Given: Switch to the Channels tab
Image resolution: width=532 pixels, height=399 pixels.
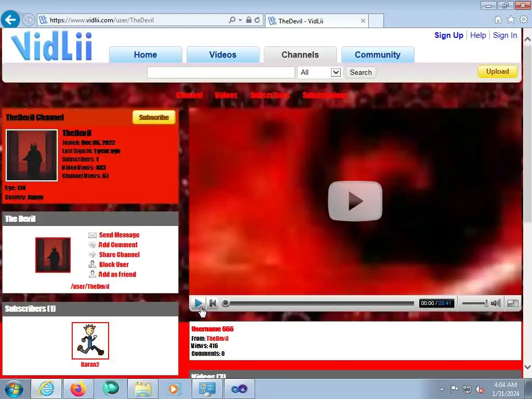Looking at the screenshot, I should 300,55.
